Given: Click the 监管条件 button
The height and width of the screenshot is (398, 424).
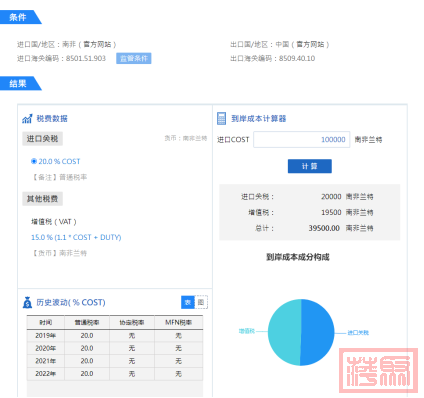Looking at the screenshot, I should click(x=134, y=58).
